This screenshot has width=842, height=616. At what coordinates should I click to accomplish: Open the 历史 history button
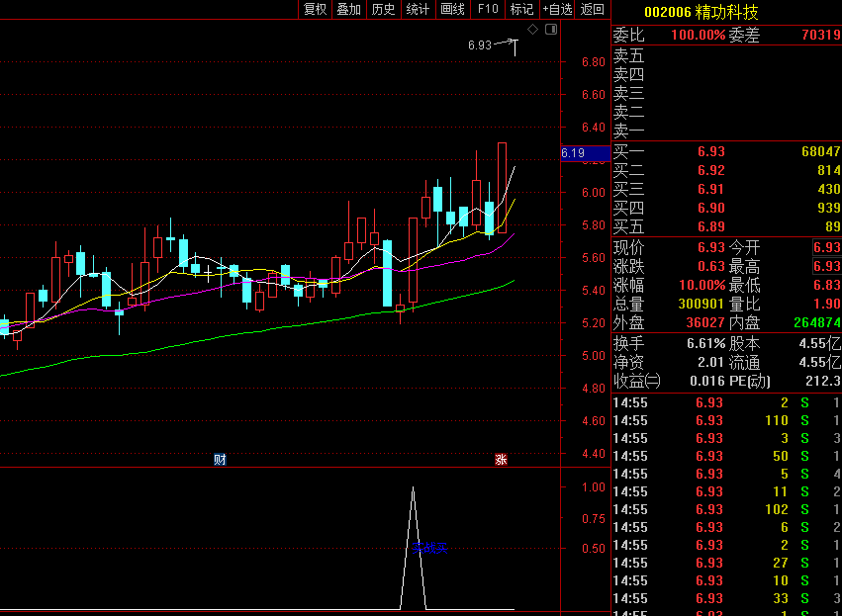(x=384, y=9)
